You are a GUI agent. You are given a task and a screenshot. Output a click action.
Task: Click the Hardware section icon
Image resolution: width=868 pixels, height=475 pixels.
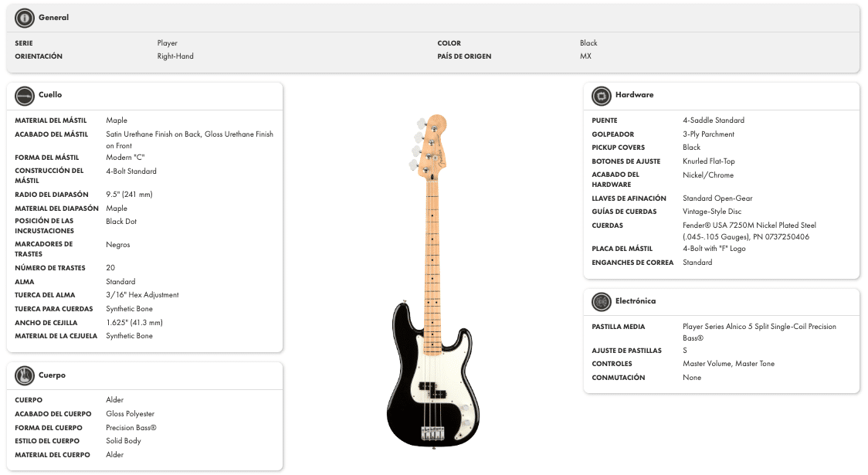click(x=602, y=96)
